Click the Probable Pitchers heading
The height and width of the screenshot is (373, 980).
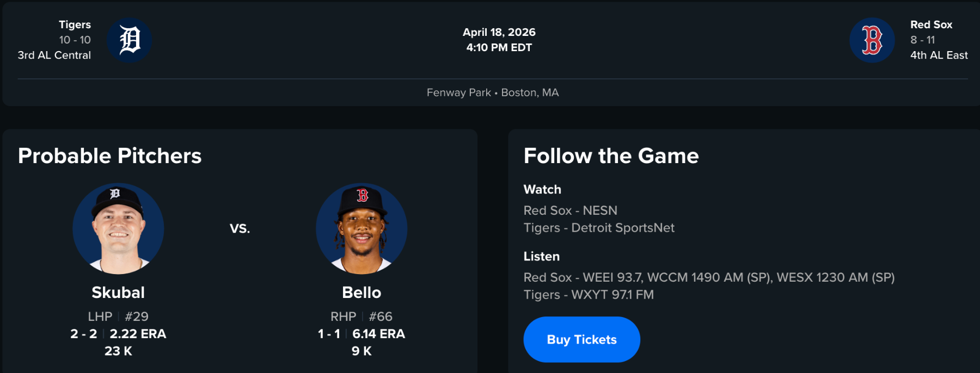point(109,156)
